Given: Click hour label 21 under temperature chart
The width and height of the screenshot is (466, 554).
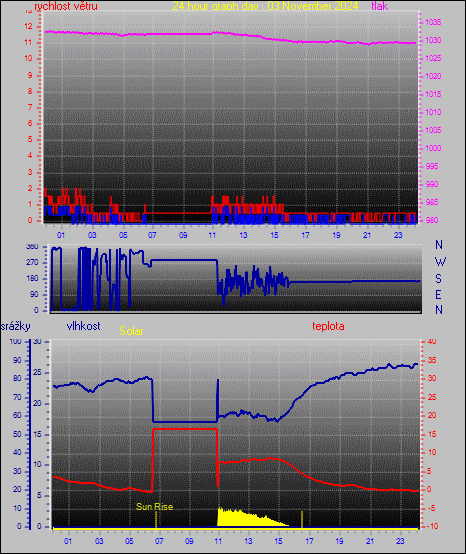Looking at the screenshot, I should pyautogui.click(x=370, y=541).
